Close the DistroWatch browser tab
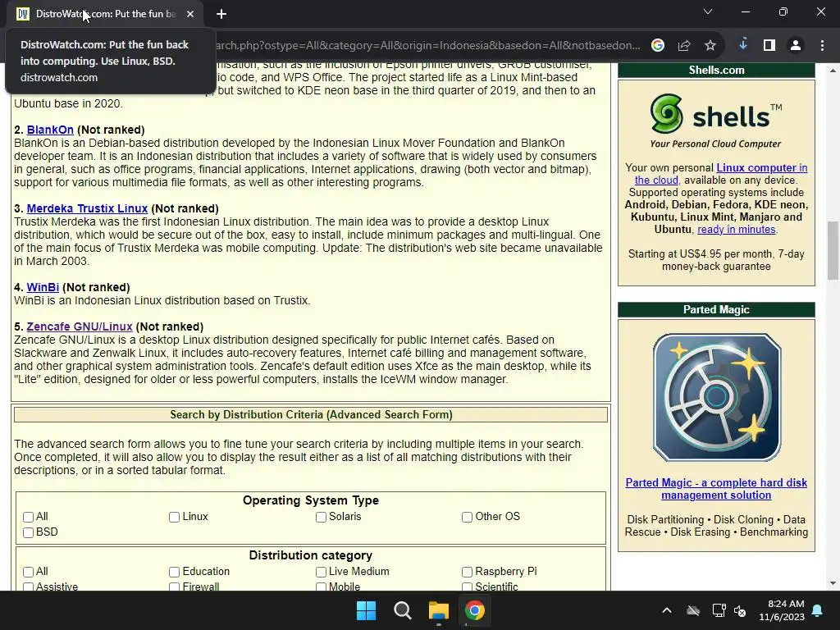Viewport: 840px width, 630px height. [x=190, y=14]
